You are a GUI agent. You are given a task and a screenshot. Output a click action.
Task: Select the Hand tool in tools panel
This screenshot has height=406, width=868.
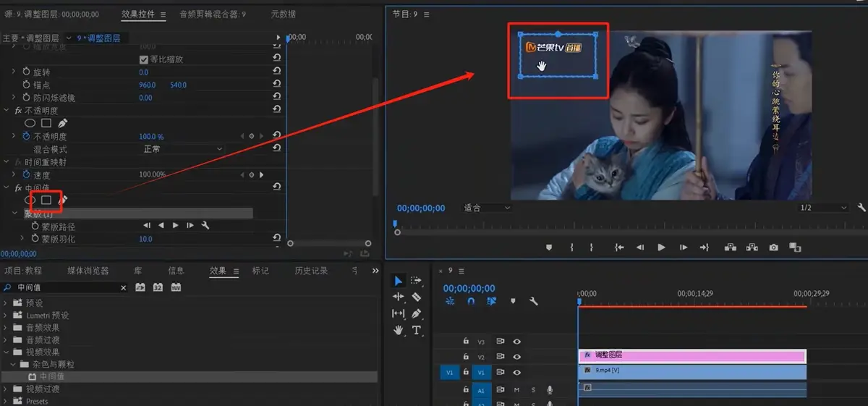click(x=399, y=330)
